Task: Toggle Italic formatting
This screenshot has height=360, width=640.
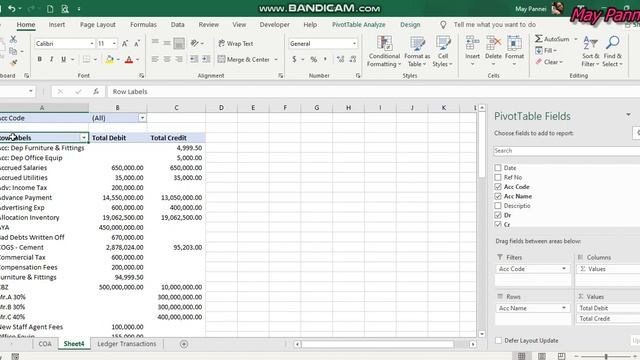Action: tap(51, 60)
